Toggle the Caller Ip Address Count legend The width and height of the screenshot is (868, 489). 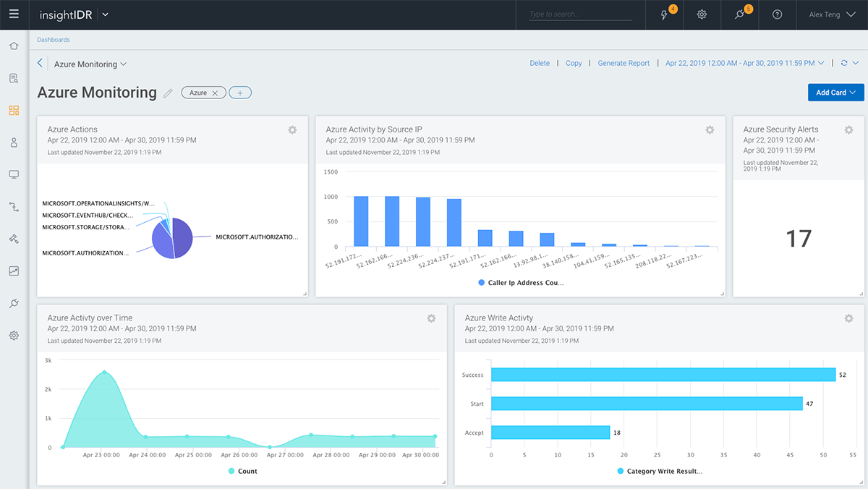[x=521, y=283]
